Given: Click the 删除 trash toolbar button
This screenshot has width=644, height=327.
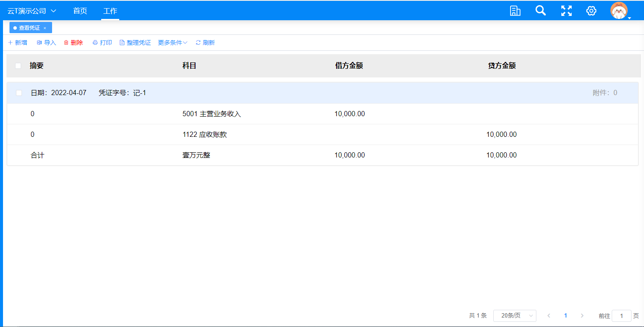Looking at the screenshot, I should (x=73, y=43).
